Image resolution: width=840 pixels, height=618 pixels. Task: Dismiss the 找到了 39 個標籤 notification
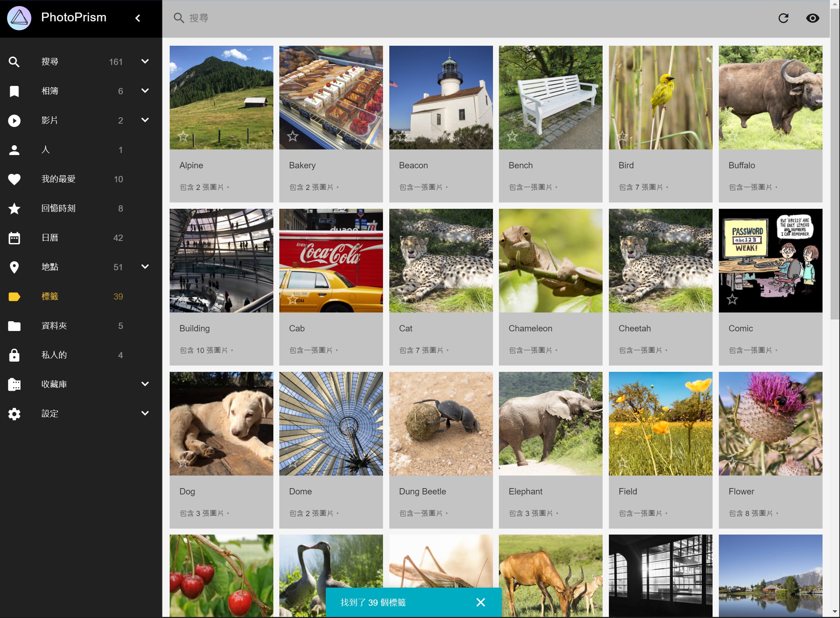pos(481,602)
